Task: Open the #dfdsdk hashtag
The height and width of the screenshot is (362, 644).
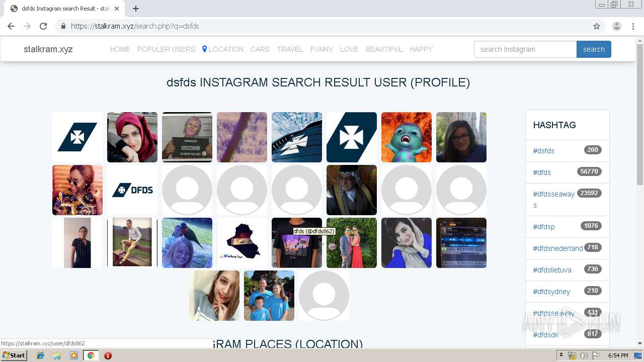Action: point(546,335)
